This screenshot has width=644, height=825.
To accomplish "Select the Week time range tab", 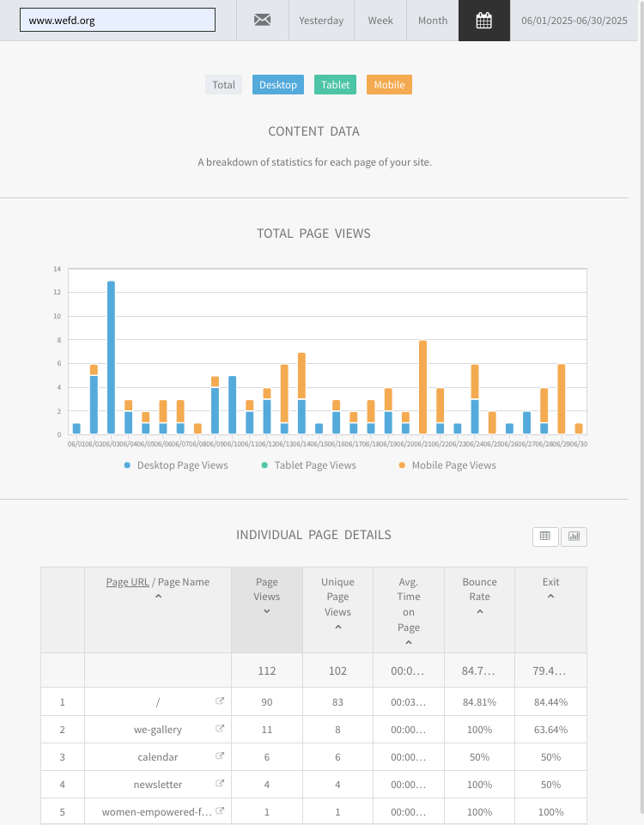I will tap(380, 21).
